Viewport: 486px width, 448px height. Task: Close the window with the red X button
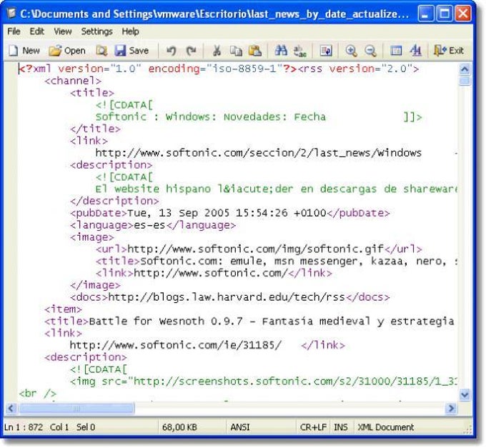pos(463,14)
